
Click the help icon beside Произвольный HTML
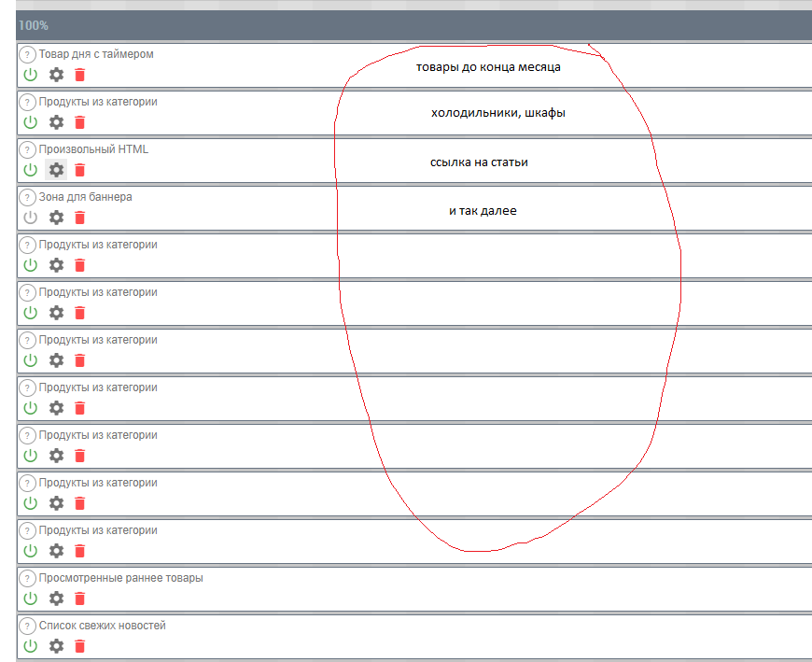(x=28, y=150)
